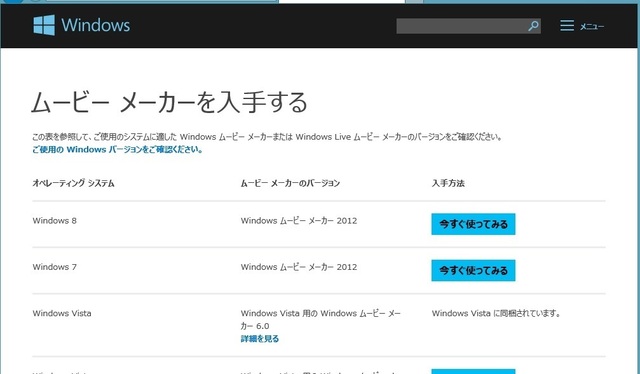The image size is (640, 374).
Task: Select the intro sentence beginning この表を参照して
Action: pos(267,137)
